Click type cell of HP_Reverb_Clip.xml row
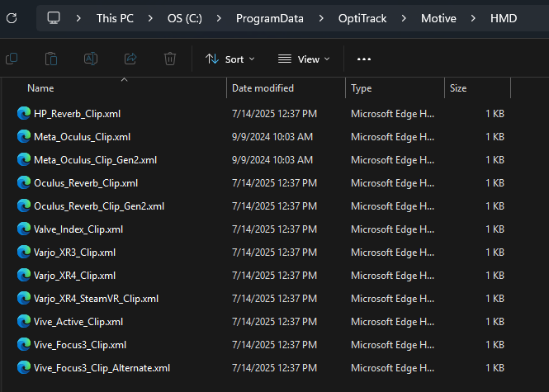This screenshot has height=392, width=549. 392,114
